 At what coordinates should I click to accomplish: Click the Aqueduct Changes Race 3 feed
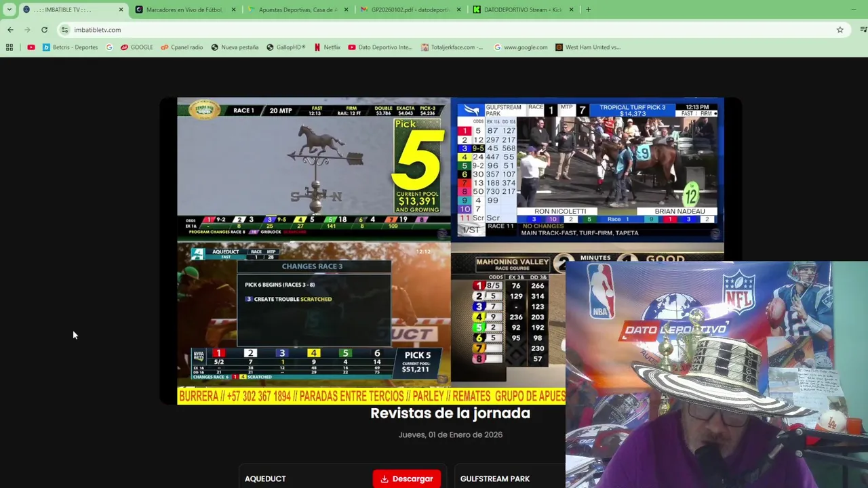(x=313, y=314)
